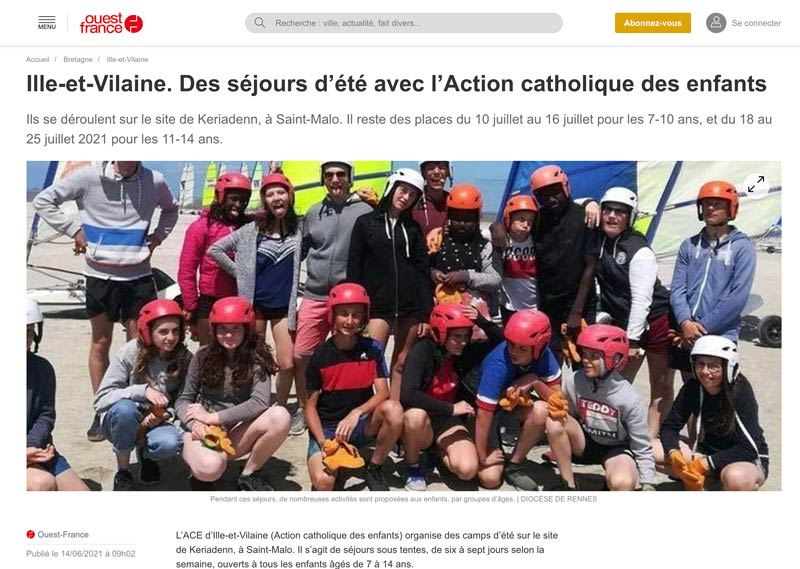
Task: Go to Accueil breadcrumb
Action: [x=38, y=60]
